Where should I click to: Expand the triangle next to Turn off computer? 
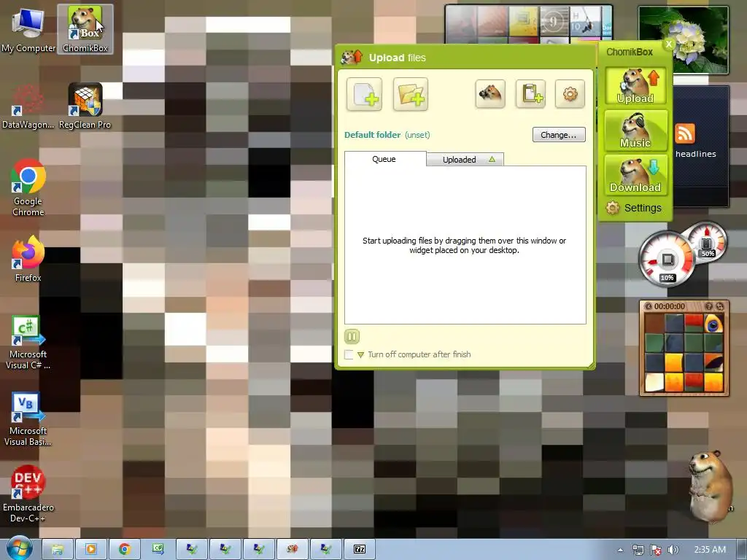pos(360,355)
